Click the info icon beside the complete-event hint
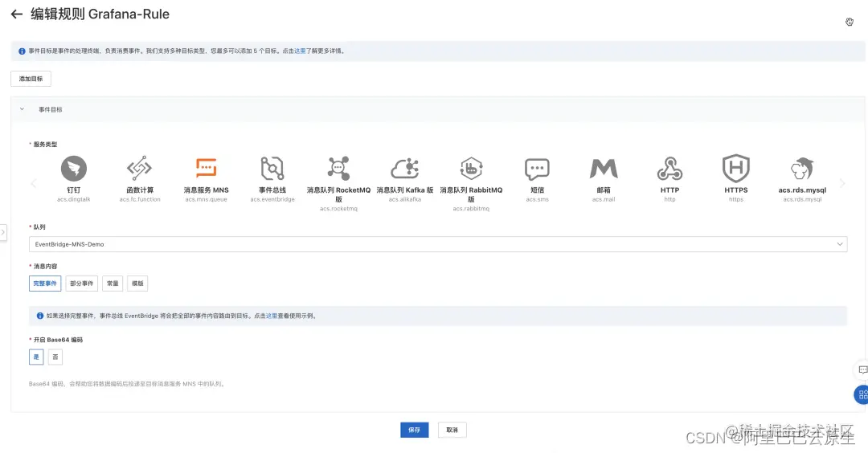Image resolution: width=868 pixels, height=453 pixels. click(40, 316)
